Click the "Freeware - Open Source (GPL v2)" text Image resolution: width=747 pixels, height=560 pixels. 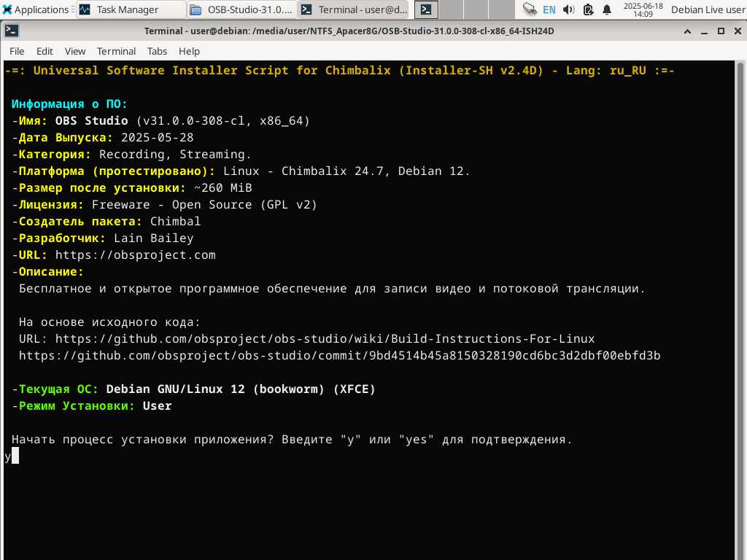[204, 204]
